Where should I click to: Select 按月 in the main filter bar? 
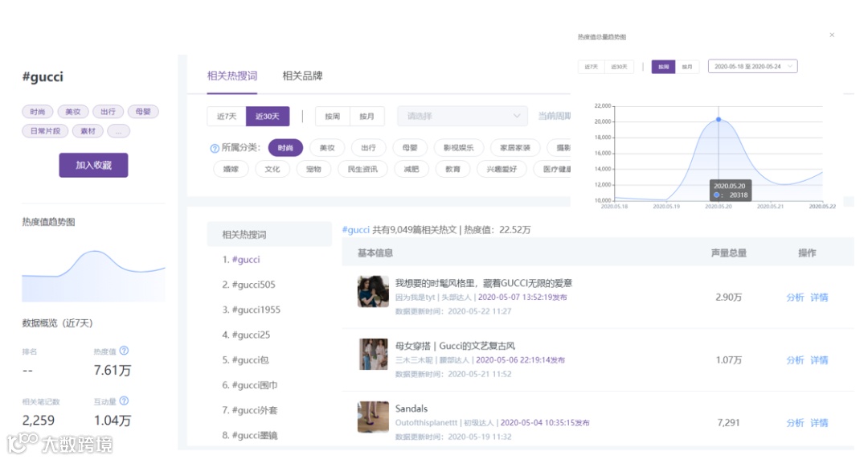366,116
